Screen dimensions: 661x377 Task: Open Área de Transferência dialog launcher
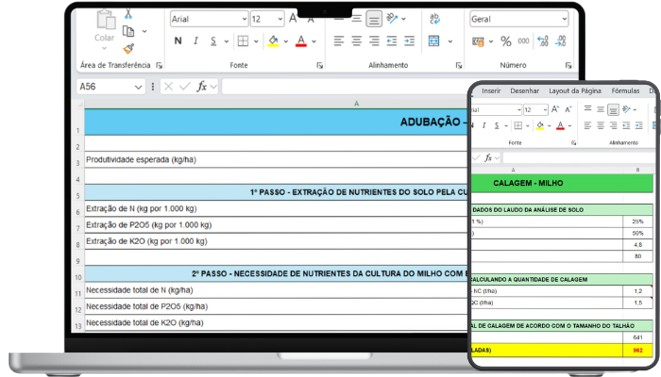coord(159,65)
